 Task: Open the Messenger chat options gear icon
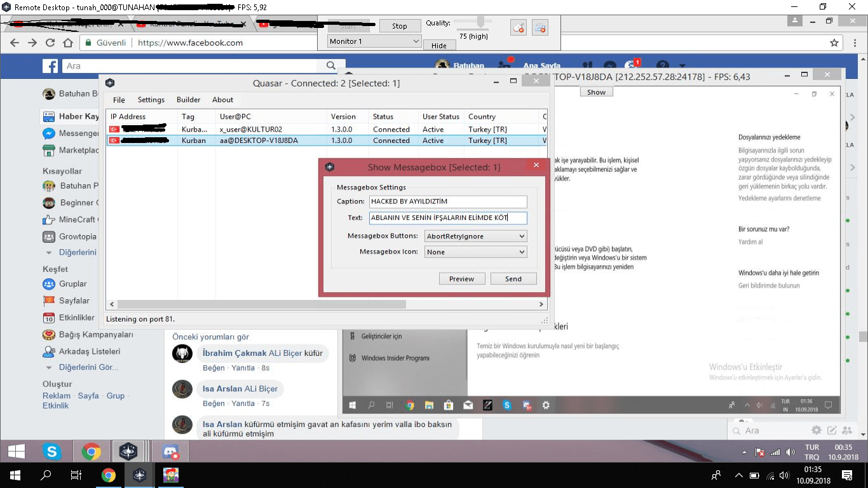click(x=817, y=430)
